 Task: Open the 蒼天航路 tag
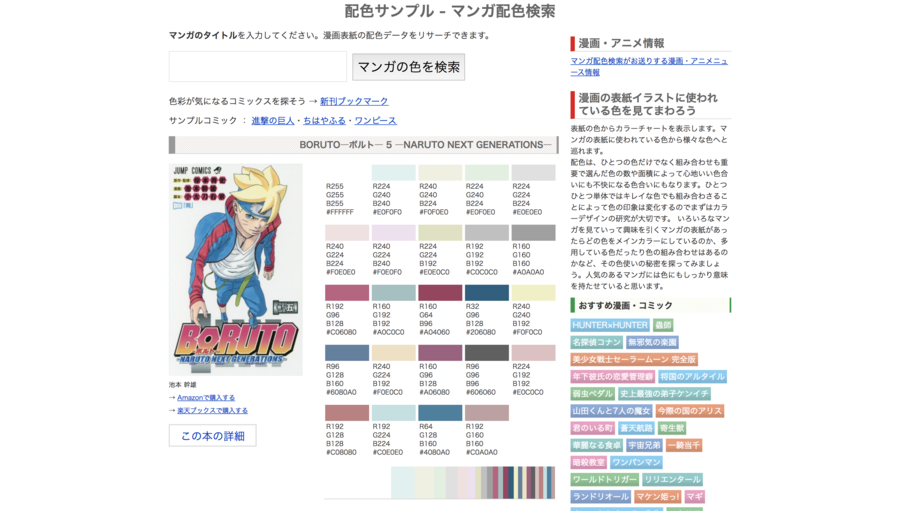(x=636, y=428)
